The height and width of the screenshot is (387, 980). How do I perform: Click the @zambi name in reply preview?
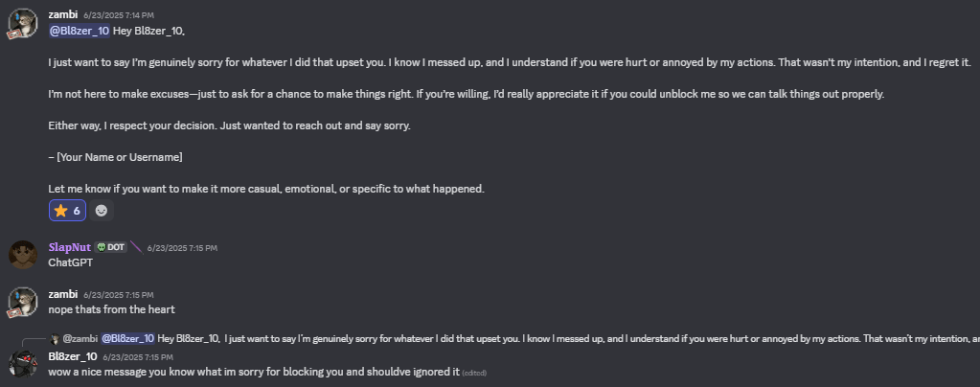(80, 338)
